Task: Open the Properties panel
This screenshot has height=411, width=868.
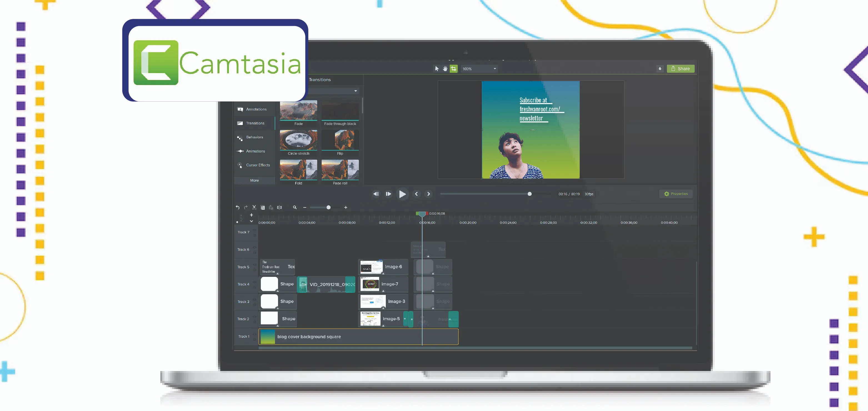Action: [x=676, y=194]
